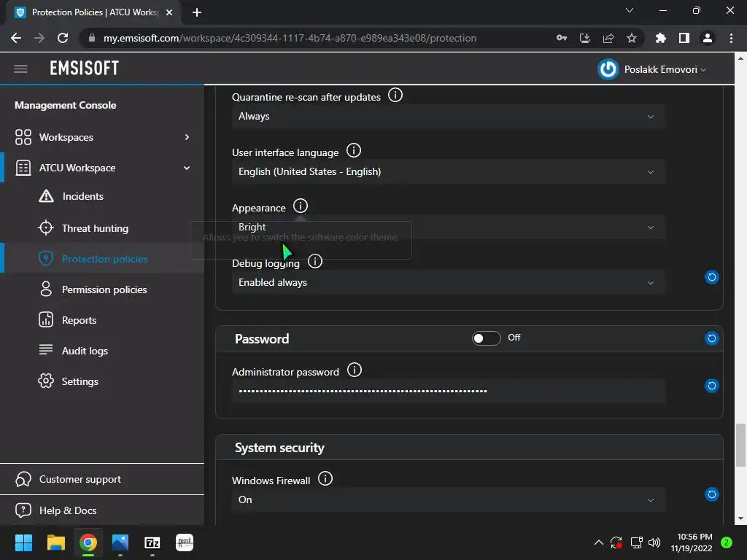Open the tab search chevron in title bar
Viewport: 747px width, 560px height.
coord(630,10)
